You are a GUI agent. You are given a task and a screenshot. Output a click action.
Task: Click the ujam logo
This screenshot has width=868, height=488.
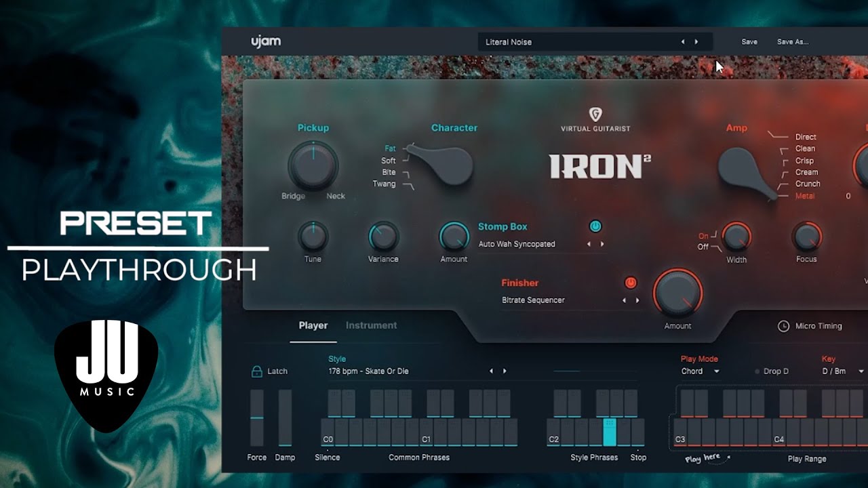265,42
